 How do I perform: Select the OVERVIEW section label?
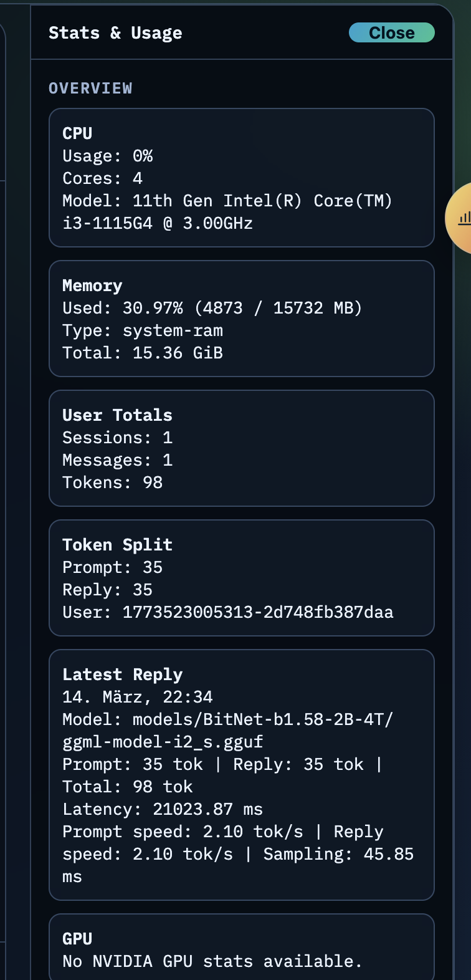(90, 89)
